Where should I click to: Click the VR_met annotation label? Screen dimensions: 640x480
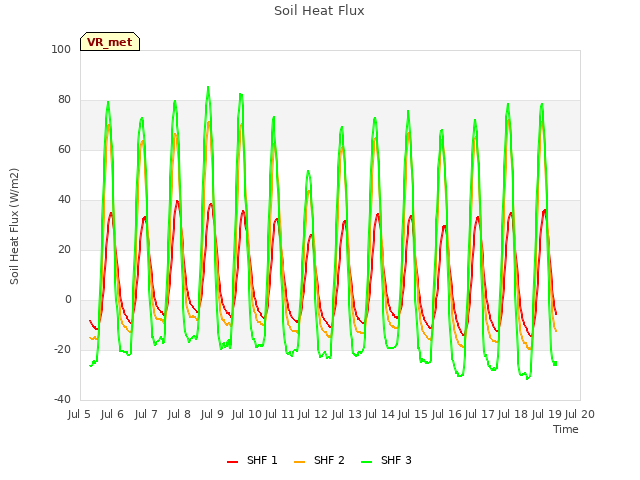point(110,42)
